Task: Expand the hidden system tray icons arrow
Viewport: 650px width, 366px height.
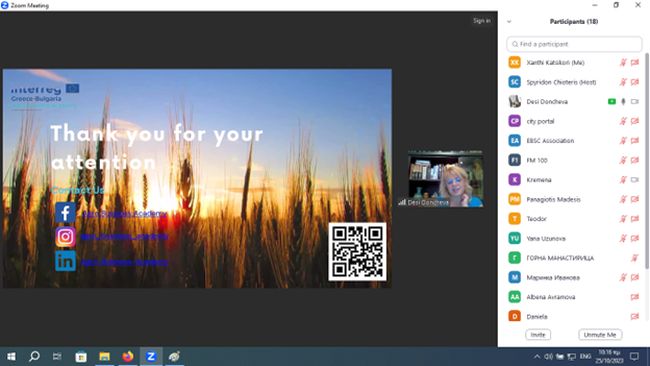Action: tap(537, 356)
